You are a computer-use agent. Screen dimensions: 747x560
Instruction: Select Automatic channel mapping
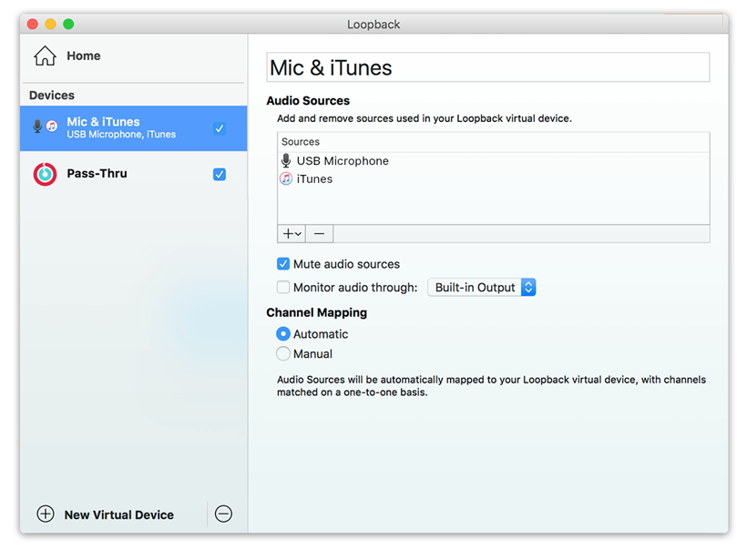point(283,334)
